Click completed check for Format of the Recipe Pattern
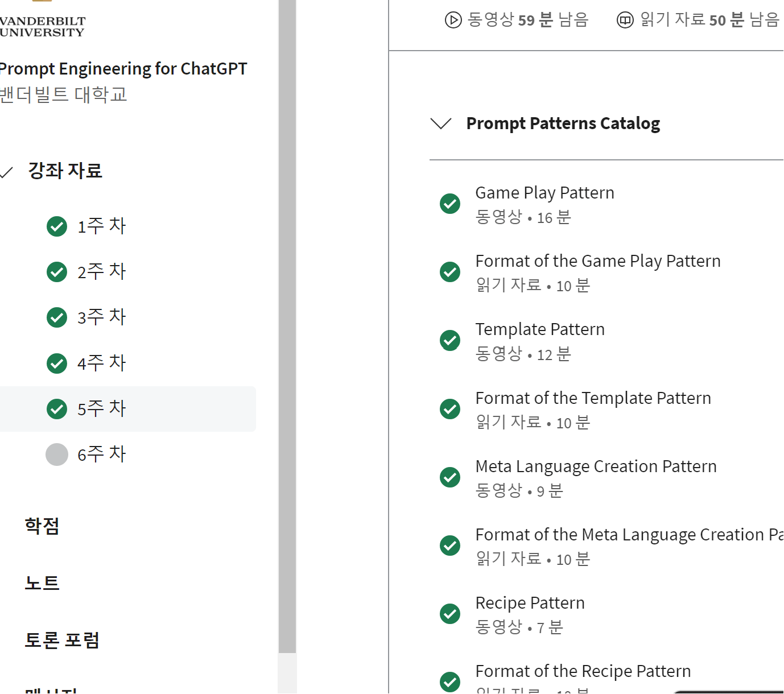784x694 pixels. click(450, 681)
